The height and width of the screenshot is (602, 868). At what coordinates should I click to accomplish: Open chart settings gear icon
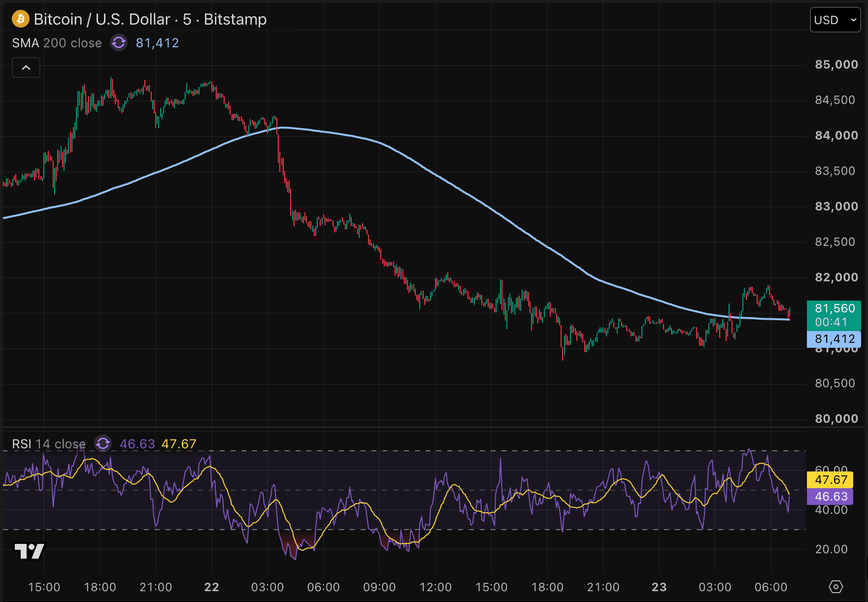pos(836,587)
